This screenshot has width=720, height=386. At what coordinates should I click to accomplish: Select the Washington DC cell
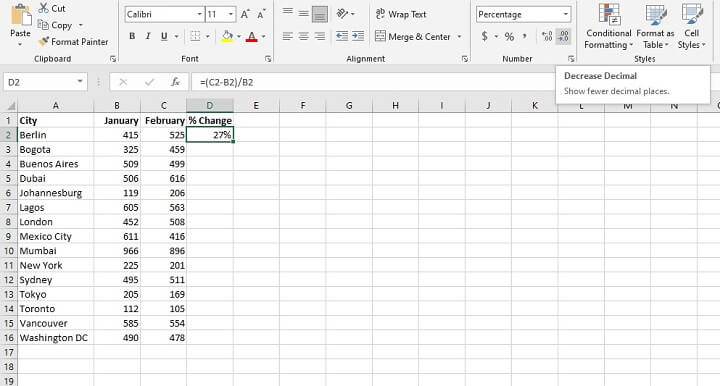click(56, 338)
